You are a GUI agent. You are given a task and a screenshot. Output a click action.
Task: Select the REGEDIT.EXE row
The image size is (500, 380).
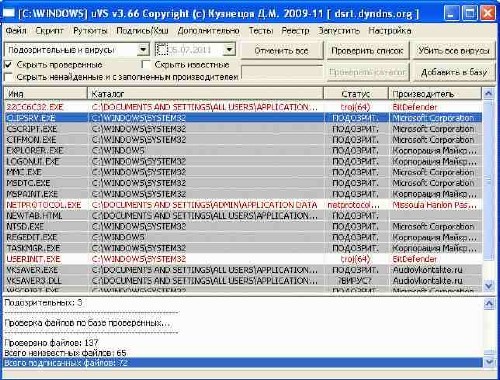click(x=243, y=237)
